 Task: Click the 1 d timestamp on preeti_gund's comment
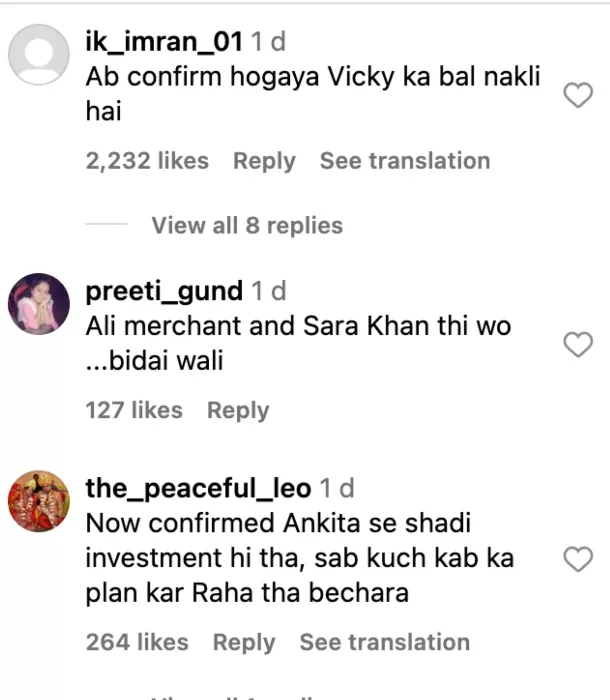tap(268, 291)
